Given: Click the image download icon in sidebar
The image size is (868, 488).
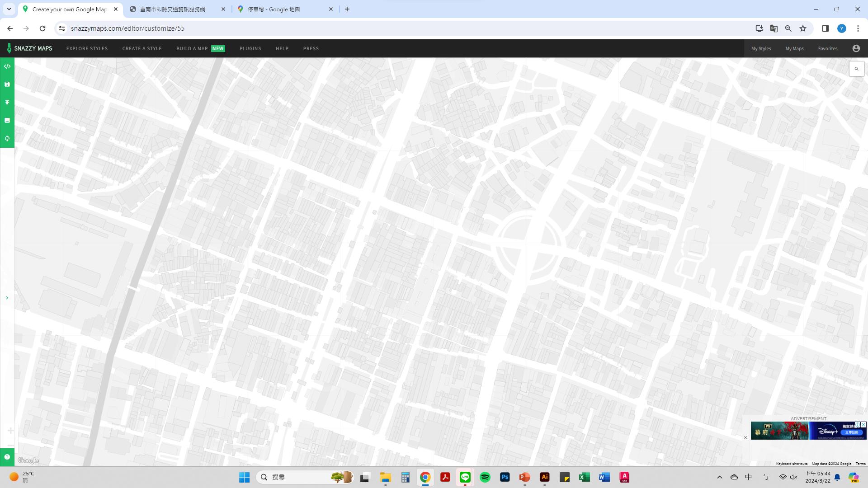Looking at the screenshot, I should [x=7, y=121].
